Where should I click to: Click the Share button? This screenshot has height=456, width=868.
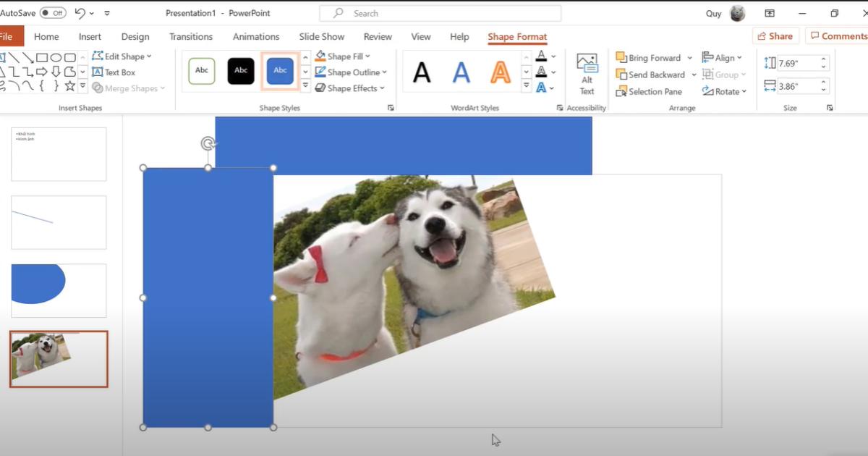coord(773,36)
